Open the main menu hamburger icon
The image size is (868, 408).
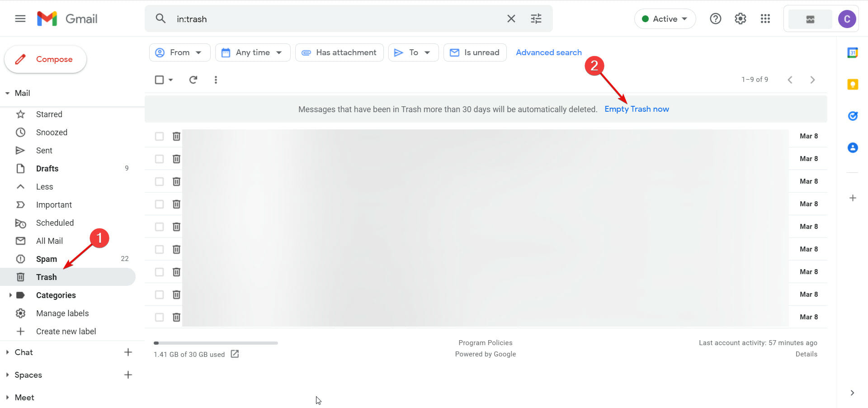[x=20, y=19]
